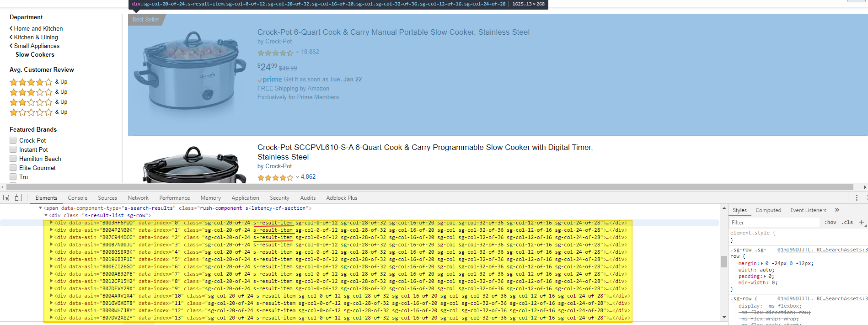The image size is (868, 325).
Task: Click the Elements panel vertical scrollbar thumb
Action: pos(724,261)
